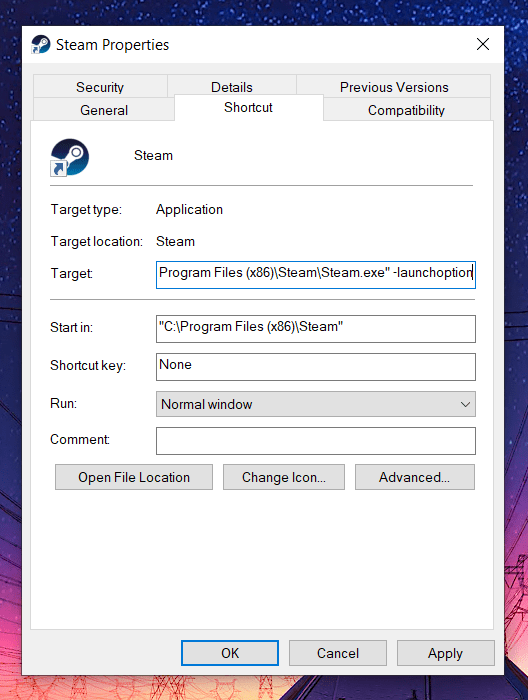Viewport: 528px width, 700px height.
Task: Click the 'Target location:' label
Action: click(x=96, y=242)
